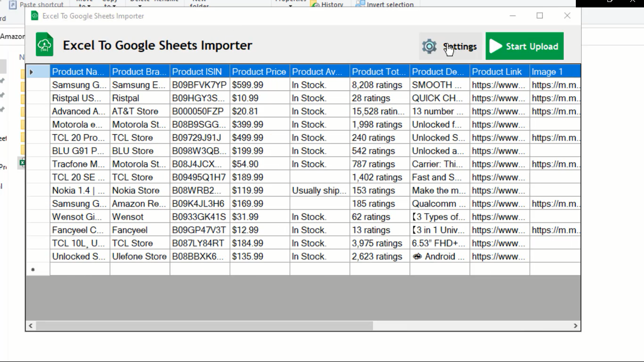Click the horizontal scrollbar thumb
The width and height of the screenshot is (644, 362).
point(204,326)
